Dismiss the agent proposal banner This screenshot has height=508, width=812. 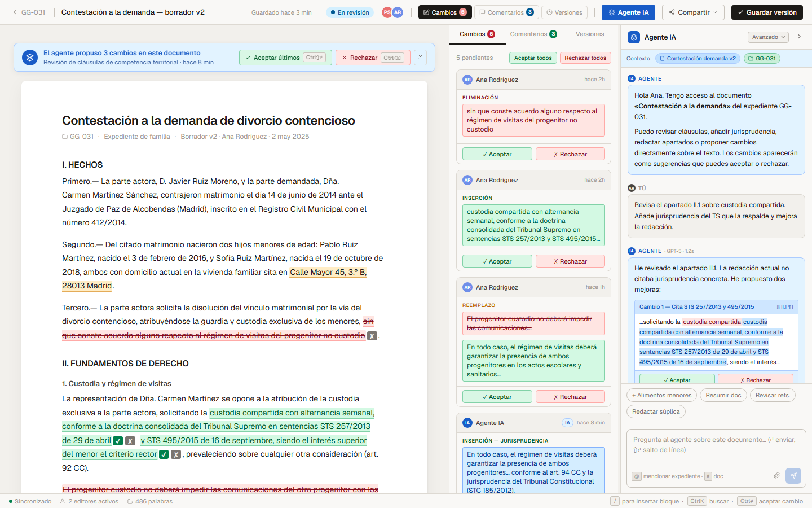click(420, 57)
